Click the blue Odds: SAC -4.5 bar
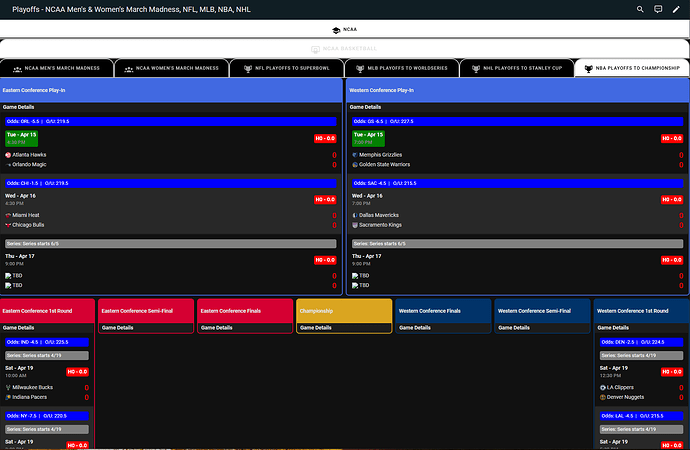 (x=516, y=183)
